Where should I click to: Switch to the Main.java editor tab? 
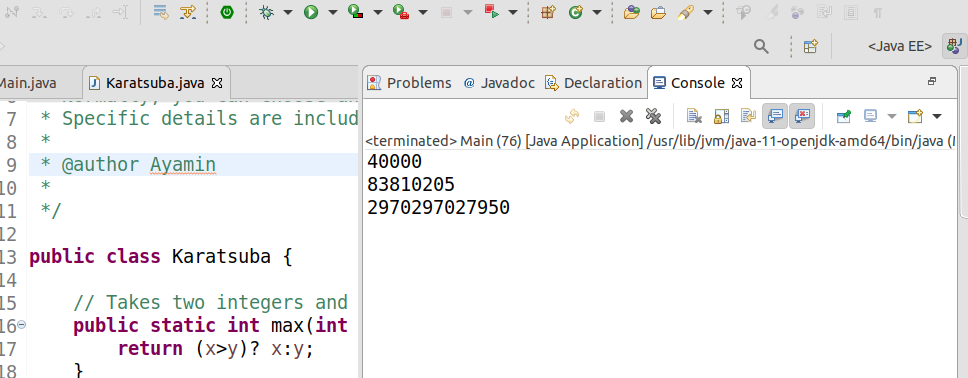(x=27, y=83)
